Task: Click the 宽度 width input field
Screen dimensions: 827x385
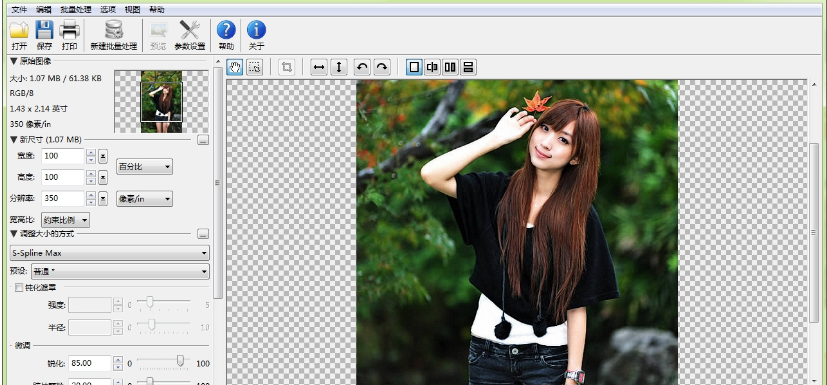Action: pyautogui.click(x=63, y=156)
